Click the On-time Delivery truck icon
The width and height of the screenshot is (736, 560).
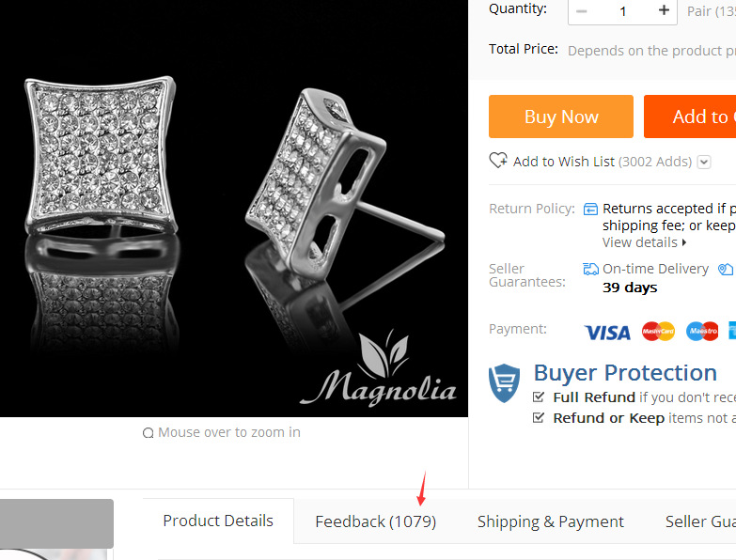(x=590, y=269)
